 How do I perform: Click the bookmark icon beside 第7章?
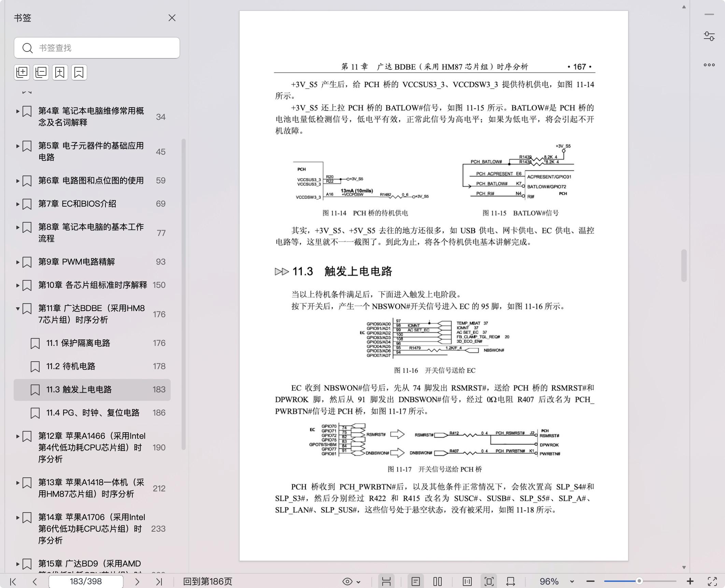click(x=27, y=204)
